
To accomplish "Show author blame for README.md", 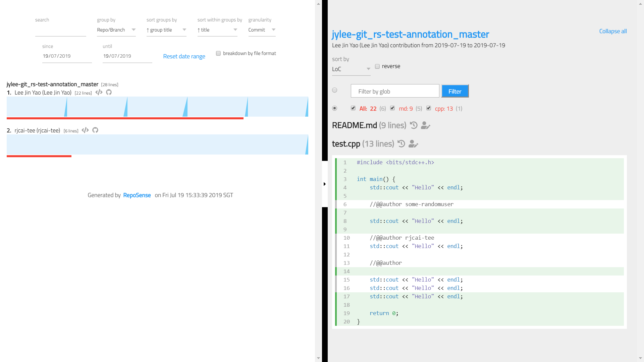I will click(x=425, y=126).
